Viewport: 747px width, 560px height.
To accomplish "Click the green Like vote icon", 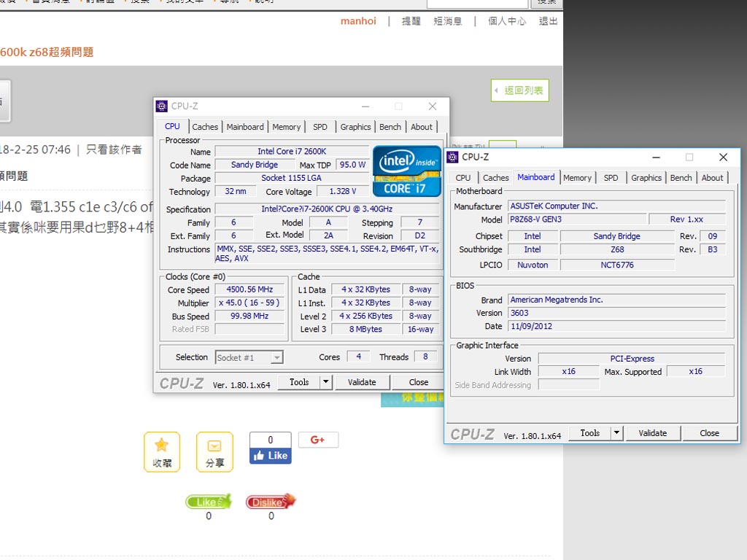I will (x=209, y=502).
